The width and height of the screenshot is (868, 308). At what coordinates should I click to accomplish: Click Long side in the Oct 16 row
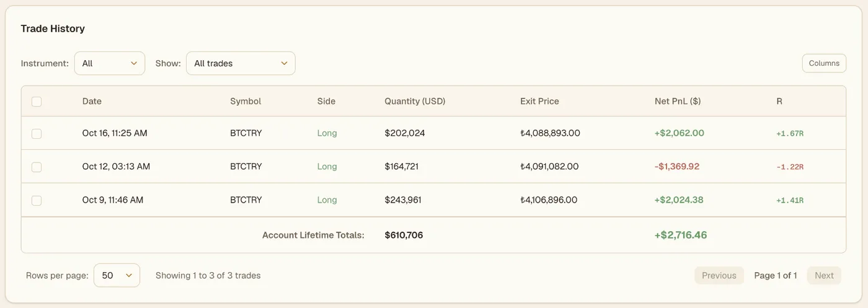327,133
